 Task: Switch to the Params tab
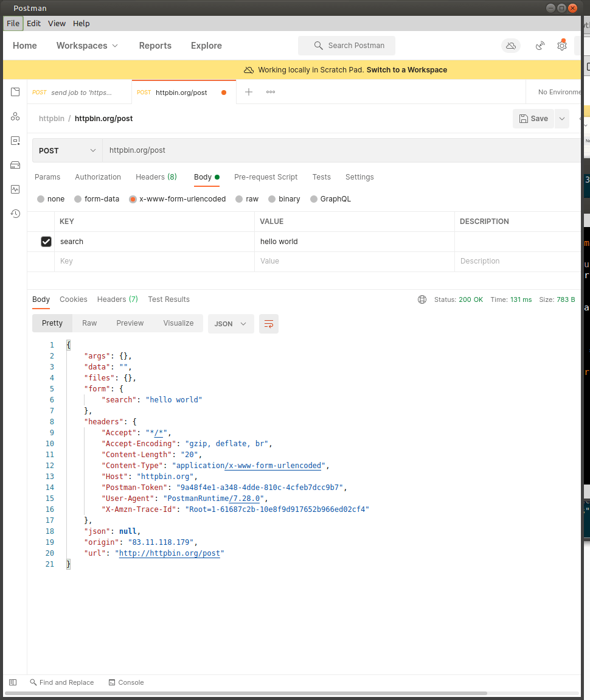click(x=47, y=177)
